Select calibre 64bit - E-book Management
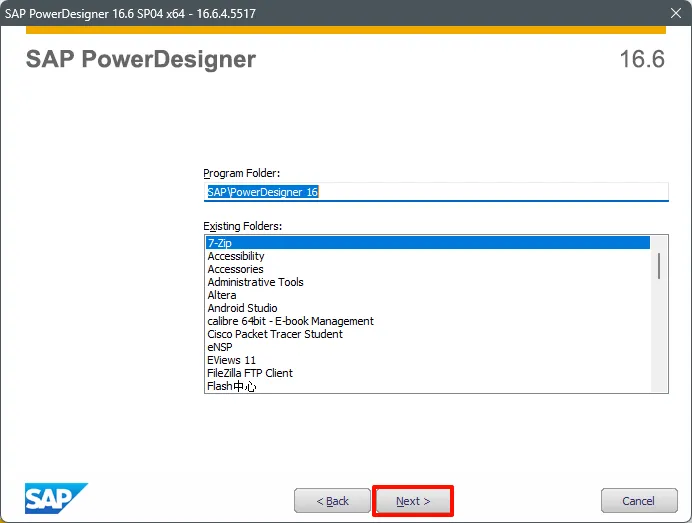The height and width of the screenshot is (523, 692). tap(428, 321)
